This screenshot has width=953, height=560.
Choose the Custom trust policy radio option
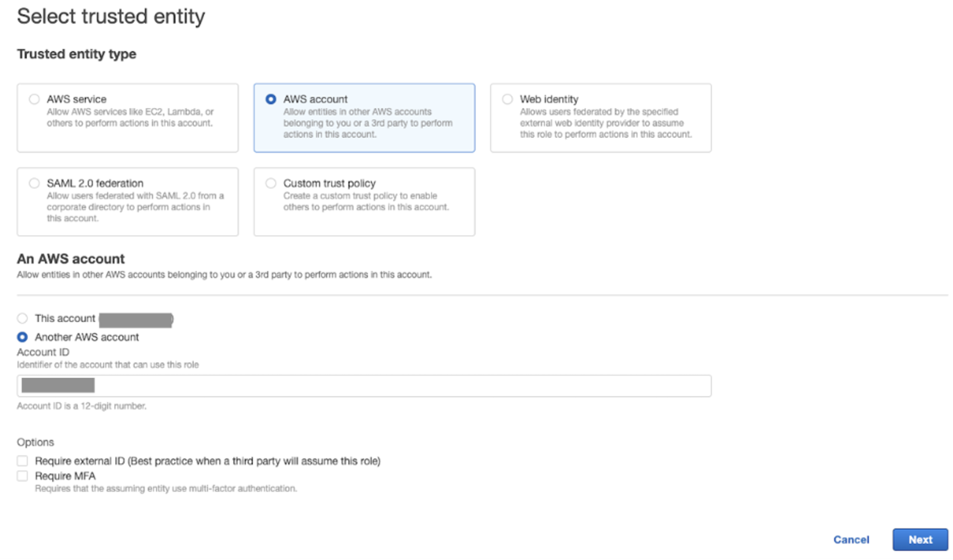[x=270, y=183]
